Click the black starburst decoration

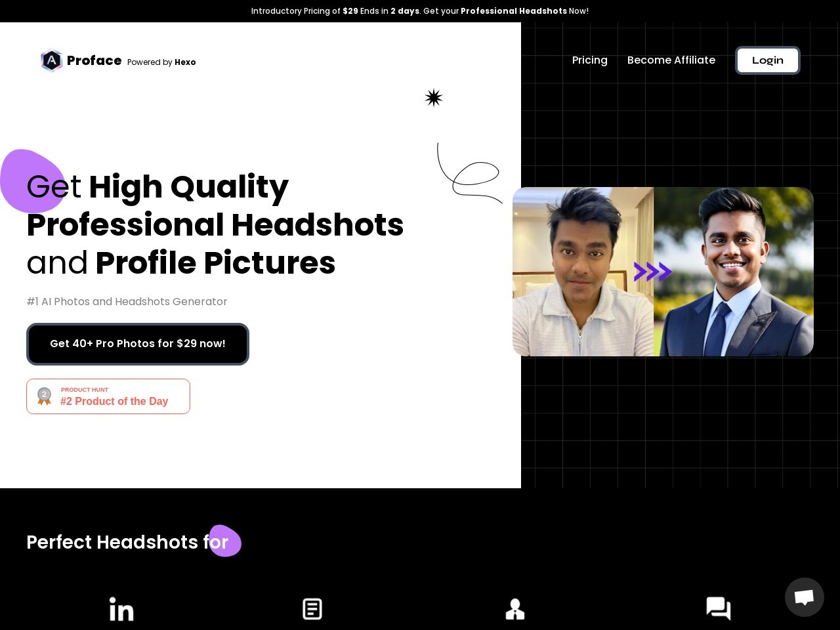[433, 97]
